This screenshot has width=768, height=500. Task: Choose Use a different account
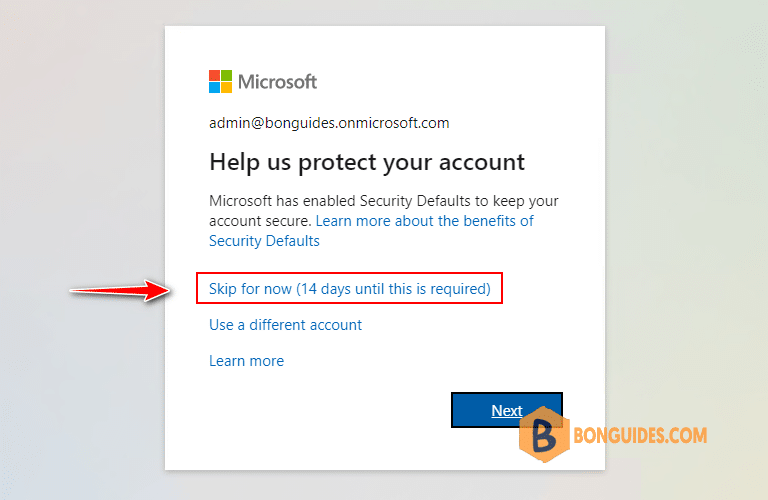(286, 325)
